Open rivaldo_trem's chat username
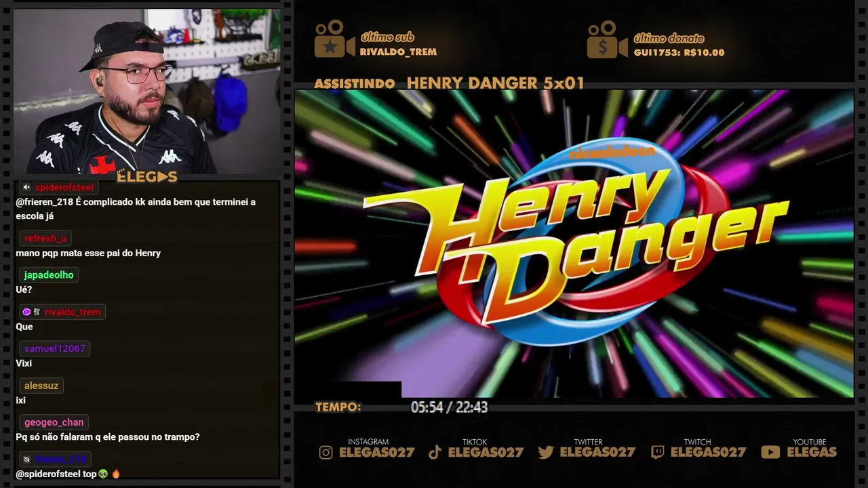 (73, 312)
